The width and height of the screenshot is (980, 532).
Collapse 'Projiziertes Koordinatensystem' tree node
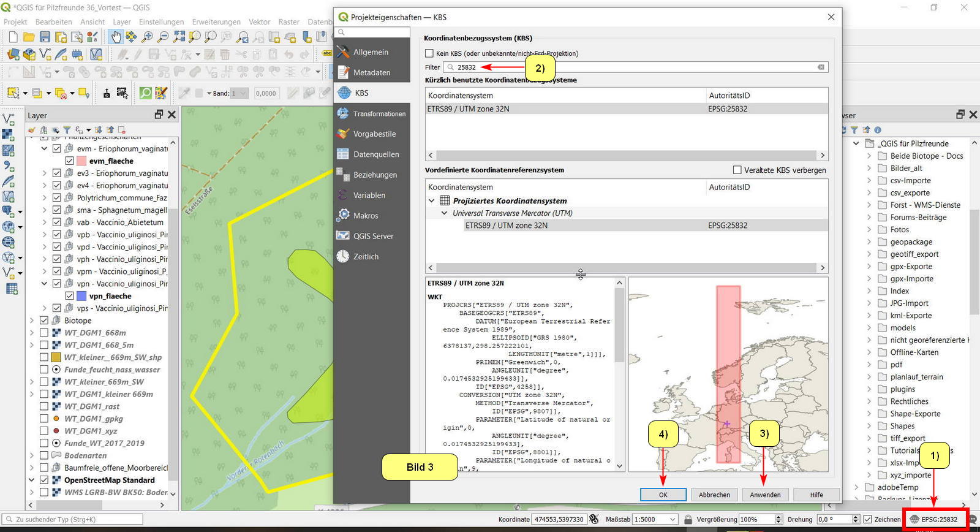click(x=431, y=200)
